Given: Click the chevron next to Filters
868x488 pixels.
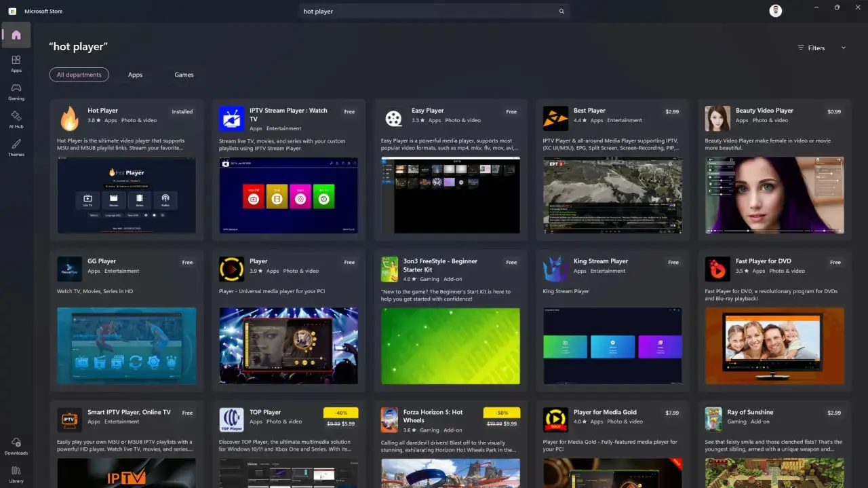Looking at the screenshot, I should pyautogui.click(x=844, y=48).
